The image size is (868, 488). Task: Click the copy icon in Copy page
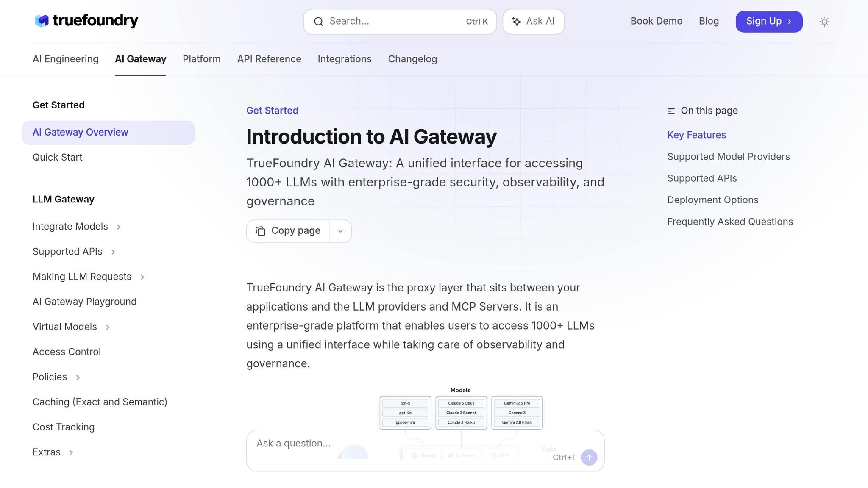click(x=261, y=231)
